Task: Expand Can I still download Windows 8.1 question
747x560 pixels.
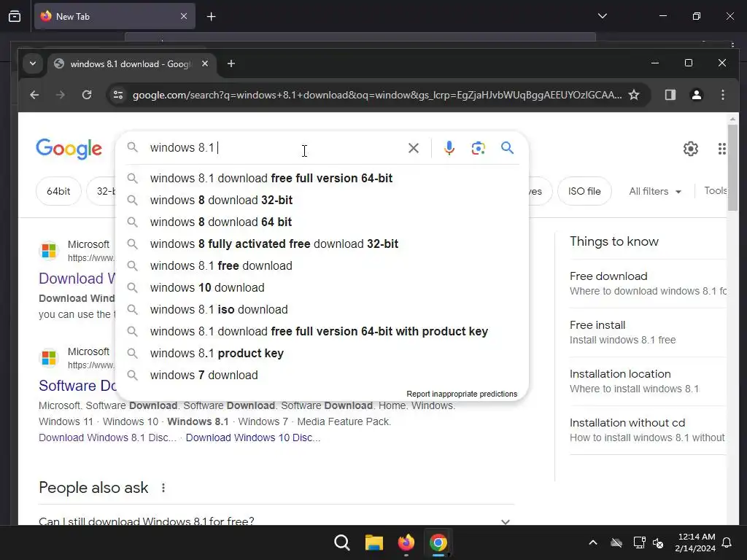Action: (276, 521)
